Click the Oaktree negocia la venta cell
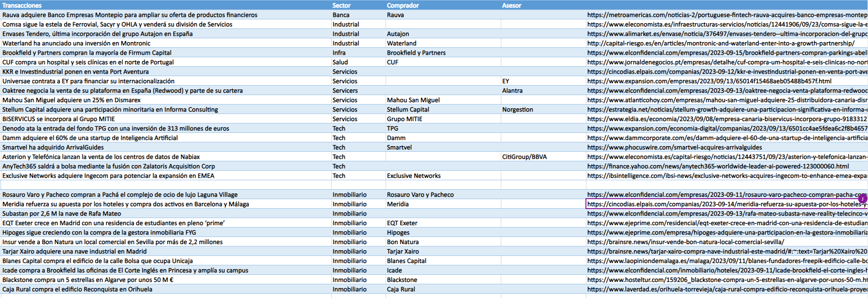Image resolution: width=868 pixels, height=298 pixels. 165,90
